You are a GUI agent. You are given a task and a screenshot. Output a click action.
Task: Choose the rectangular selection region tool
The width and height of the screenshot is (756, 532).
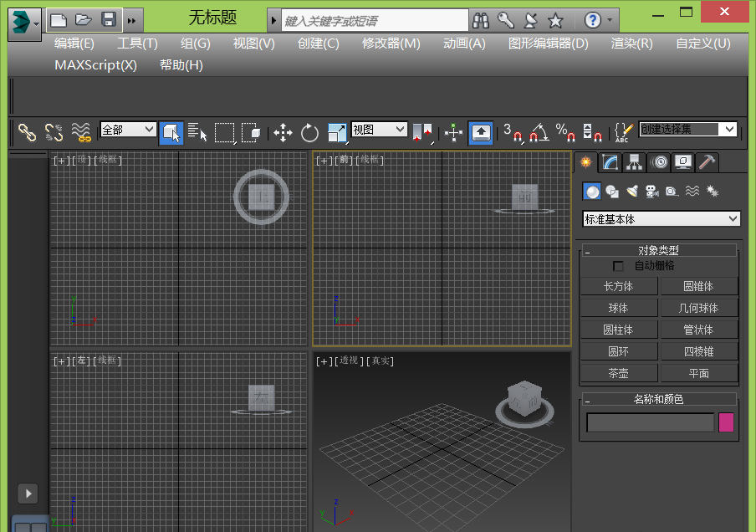pos(225,132)
